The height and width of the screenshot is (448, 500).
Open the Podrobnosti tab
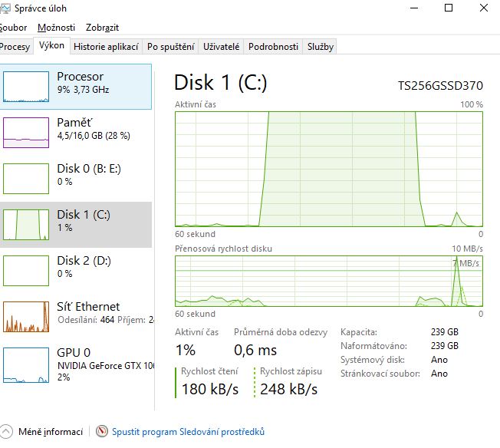point(273,47)
